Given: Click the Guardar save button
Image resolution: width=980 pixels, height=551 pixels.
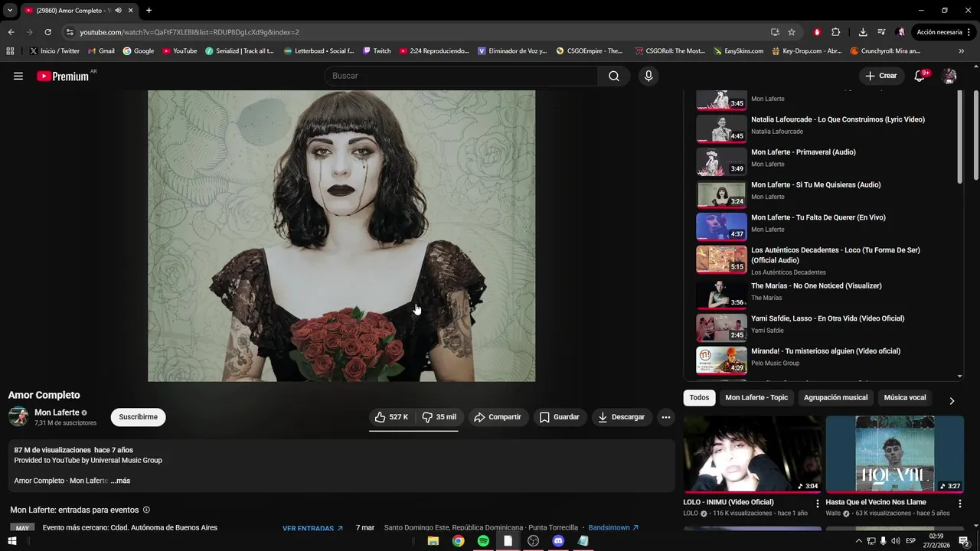Looking at the screenshot, I should tap(560, 417).
